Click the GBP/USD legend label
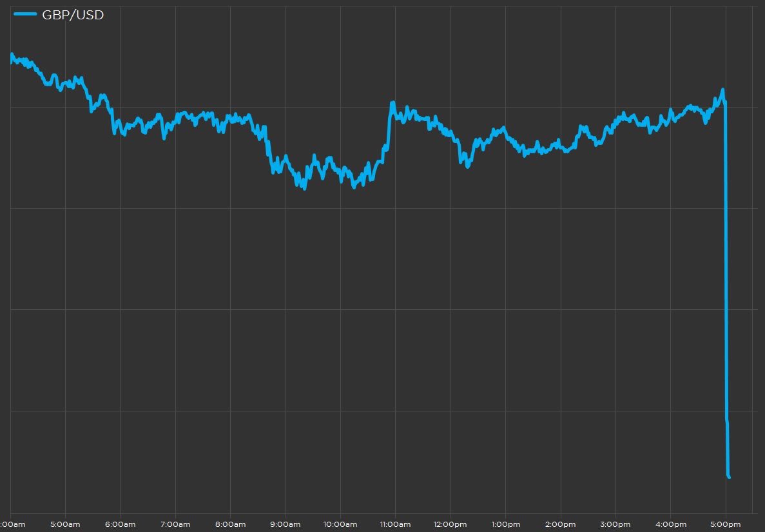This screenshot has height=532, width=765. click(73, 15)
